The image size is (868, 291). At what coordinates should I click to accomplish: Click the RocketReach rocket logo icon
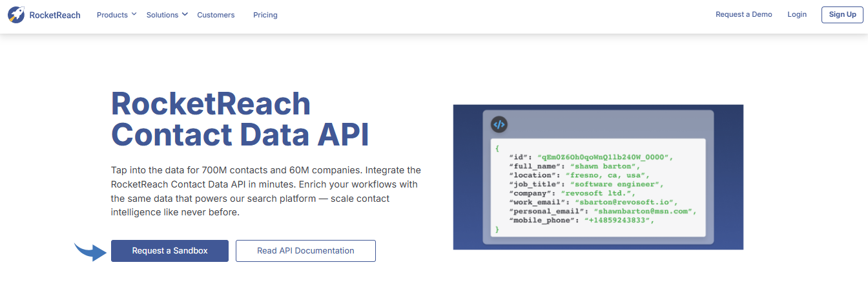pos(17,14)
